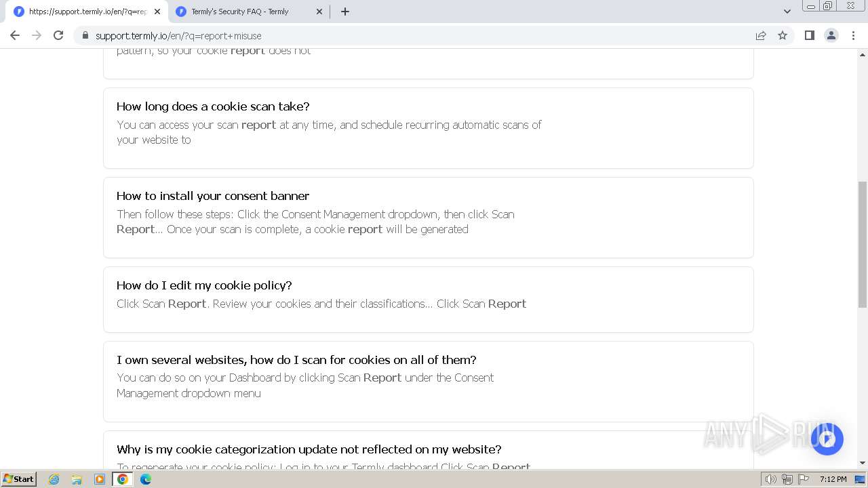This screenshot has width=868, height=488.
Task: Open a new browser tab
Action: point(344,12)
